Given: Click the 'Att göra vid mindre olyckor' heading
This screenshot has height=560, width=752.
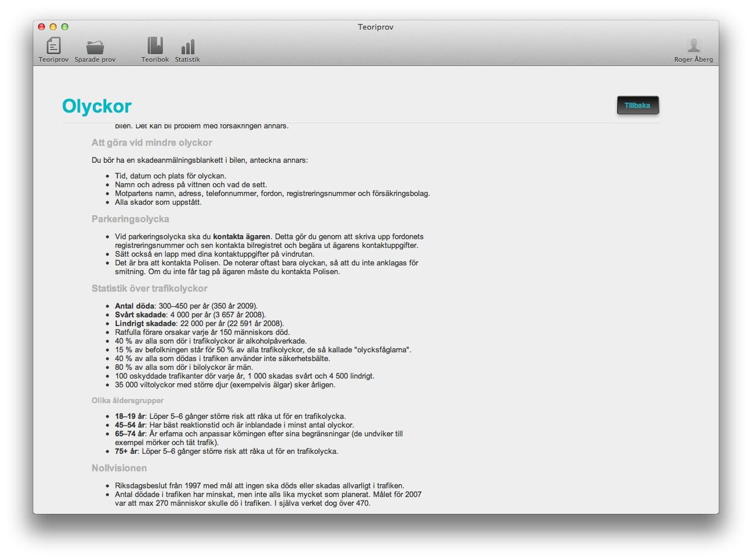Looking at the screenshot, I should 152,143.
